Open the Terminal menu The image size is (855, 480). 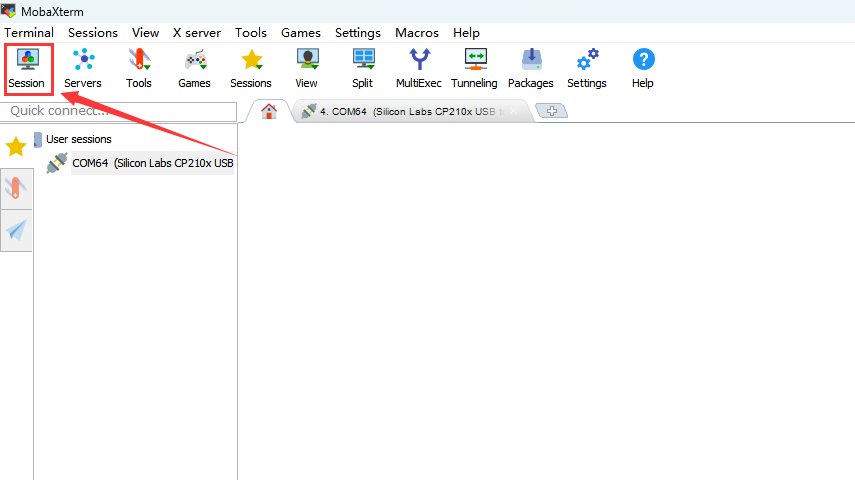pyautogui.click(x=29, y=33)
